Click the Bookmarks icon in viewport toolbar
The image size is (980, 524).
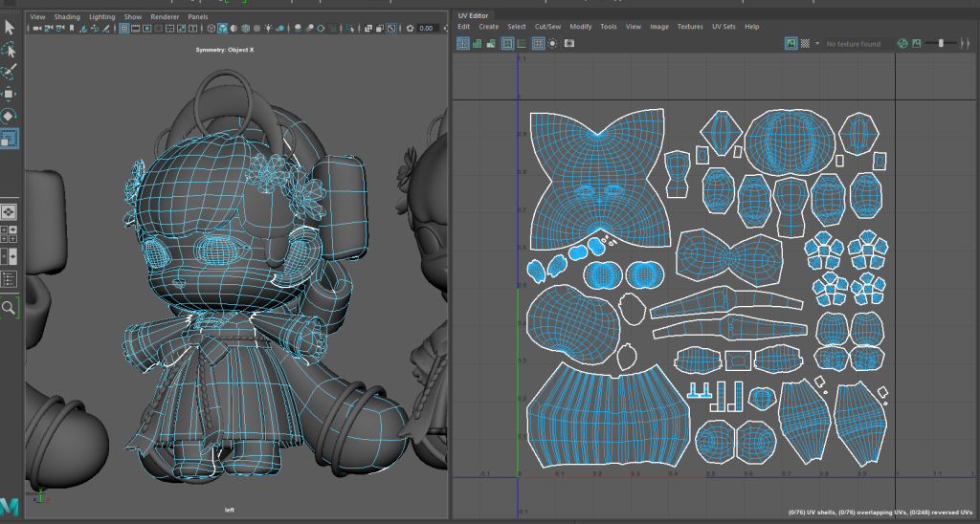point(71,28)
